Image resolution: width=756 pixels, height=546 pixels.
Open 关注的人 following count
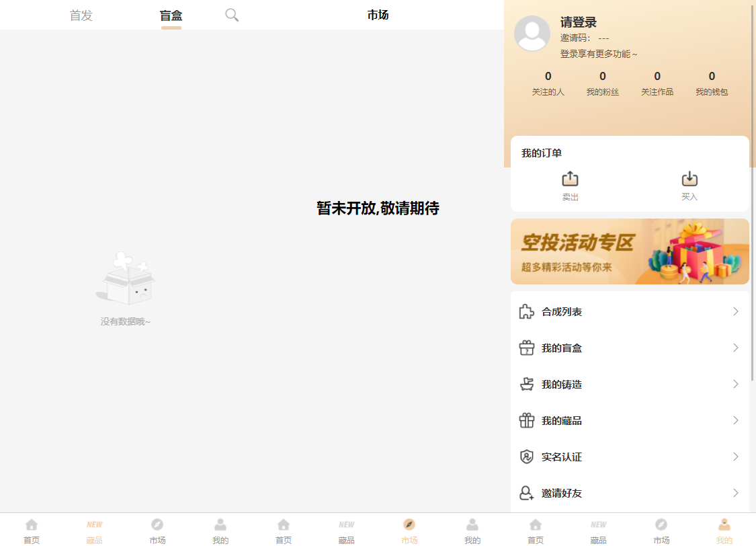548,83
